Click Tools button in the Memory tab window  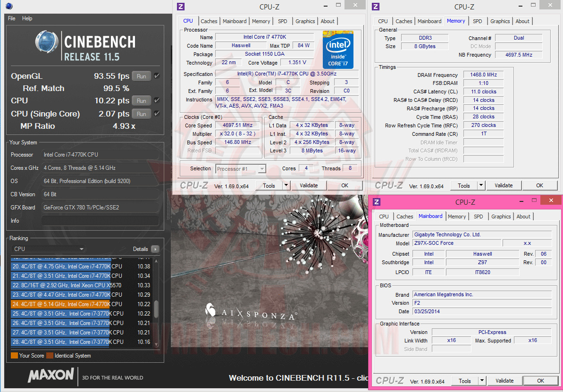(x=464, y=185)
